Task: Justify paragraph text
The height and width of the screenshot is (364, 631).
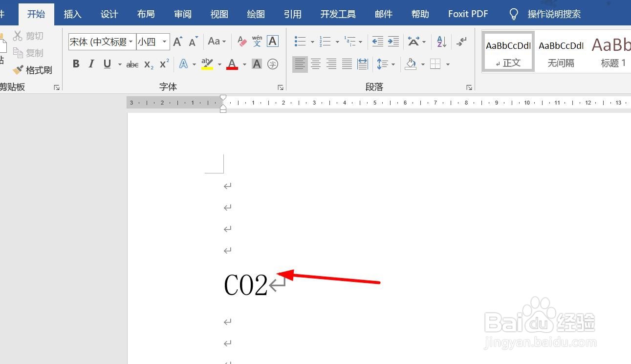Action: (x=347, y=64)
